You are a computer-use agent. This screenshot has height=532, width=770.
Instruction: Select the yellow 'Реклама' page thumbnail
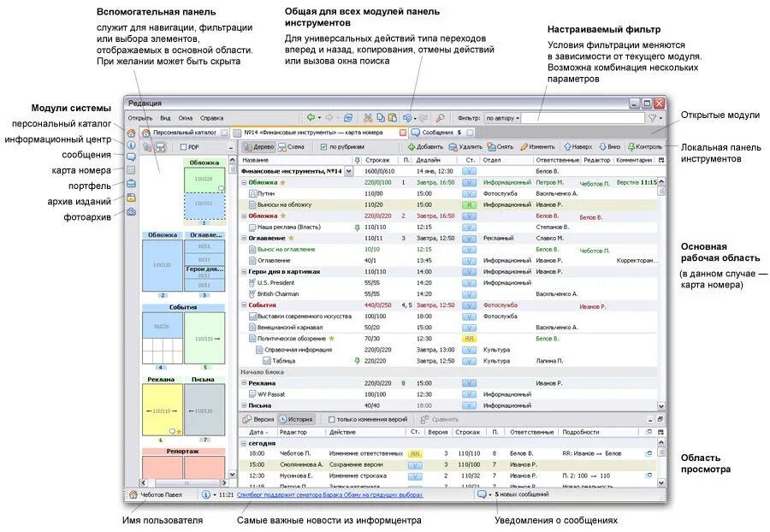[x=162, y=411]
